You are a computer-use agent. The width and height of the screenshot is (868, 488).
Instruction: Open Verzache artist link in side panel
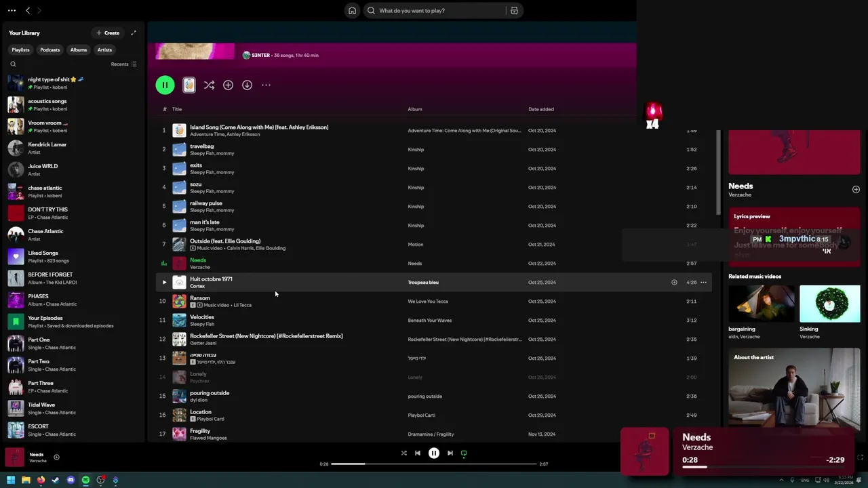(740, 195)
